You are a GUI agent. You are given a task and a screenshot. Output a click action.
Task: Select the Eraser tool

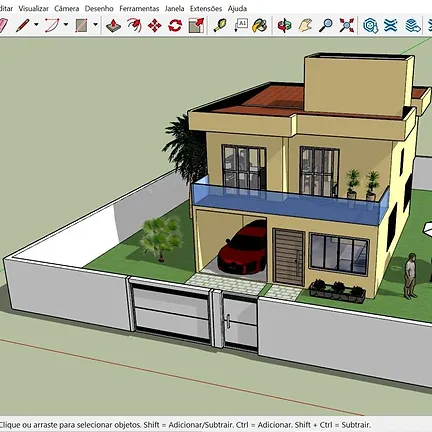click(3, 25)
